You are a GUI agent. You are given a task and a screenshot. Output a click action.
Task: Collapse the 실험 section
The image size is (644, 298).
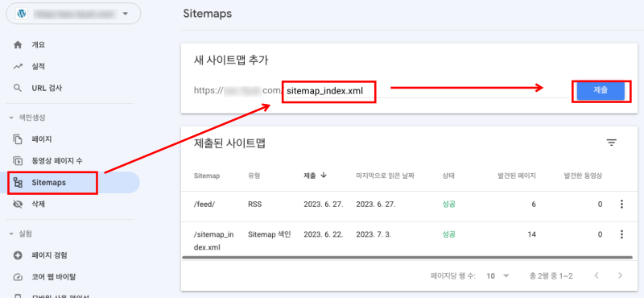[x=11, y=234]
